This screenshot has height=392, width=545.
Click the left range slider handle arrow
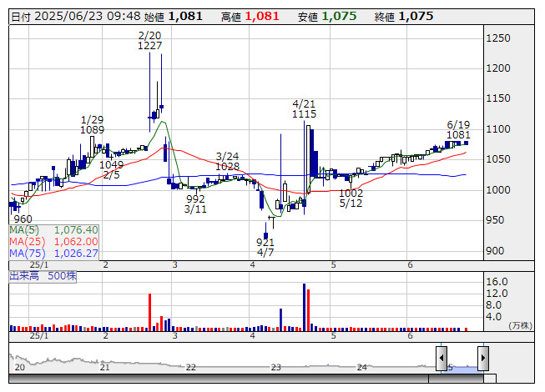pos(442,358)
